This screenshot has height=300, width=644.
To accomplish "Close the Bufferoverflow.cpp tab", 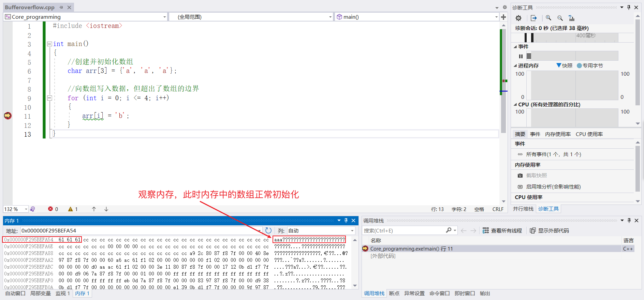I will tap(69, 7).
